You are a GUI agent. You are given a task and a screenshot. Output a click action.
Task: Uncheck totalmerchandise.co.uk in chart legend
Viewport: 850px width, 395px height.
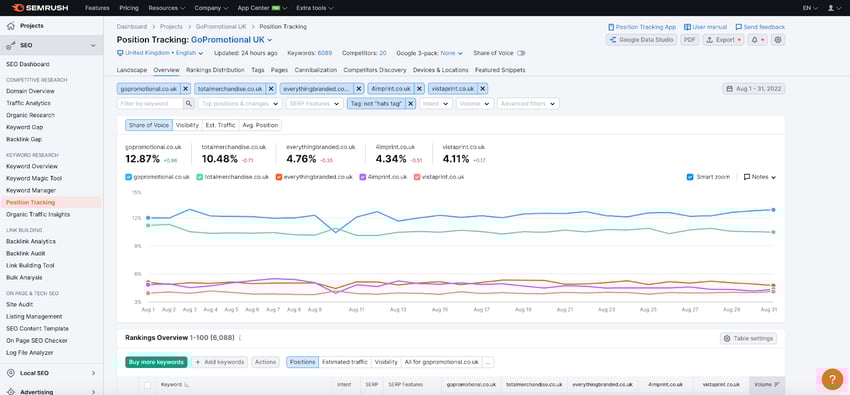(199, 177)
